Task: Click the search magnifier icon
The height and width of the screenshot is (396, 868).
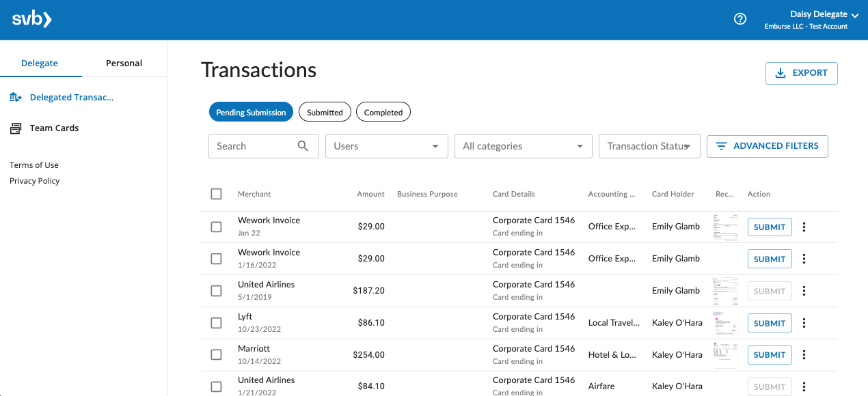Action: tap(303, 146)
